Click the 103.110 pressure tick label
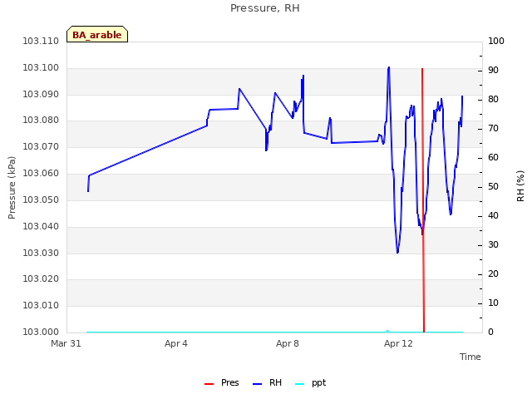This screenshot has width=532, height=399. point(41,41)
